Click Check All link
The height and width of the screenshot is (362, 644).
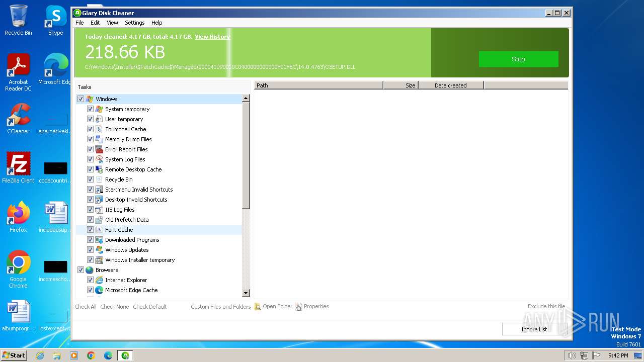coord(86,307)
